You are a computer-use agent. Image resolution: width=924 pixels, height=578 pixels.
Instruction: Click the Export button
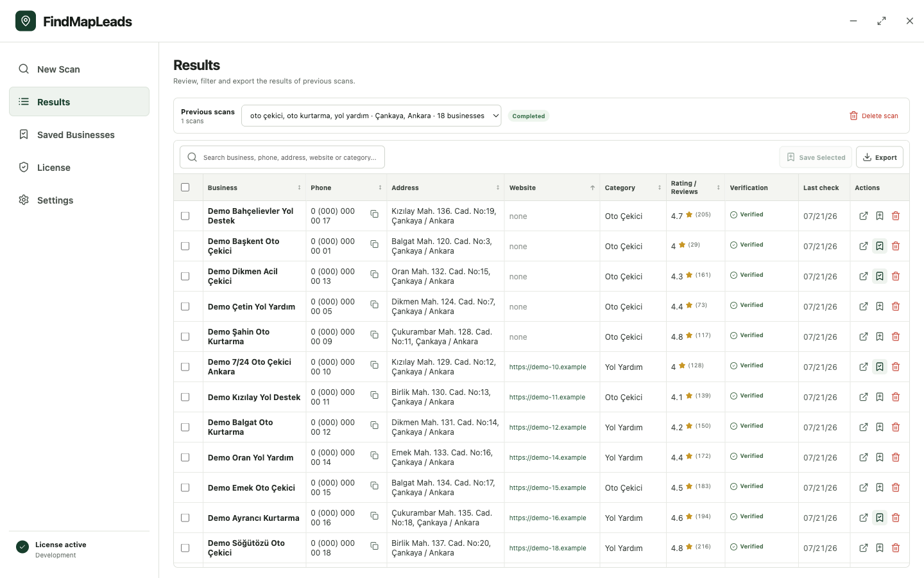click(879, 157)
